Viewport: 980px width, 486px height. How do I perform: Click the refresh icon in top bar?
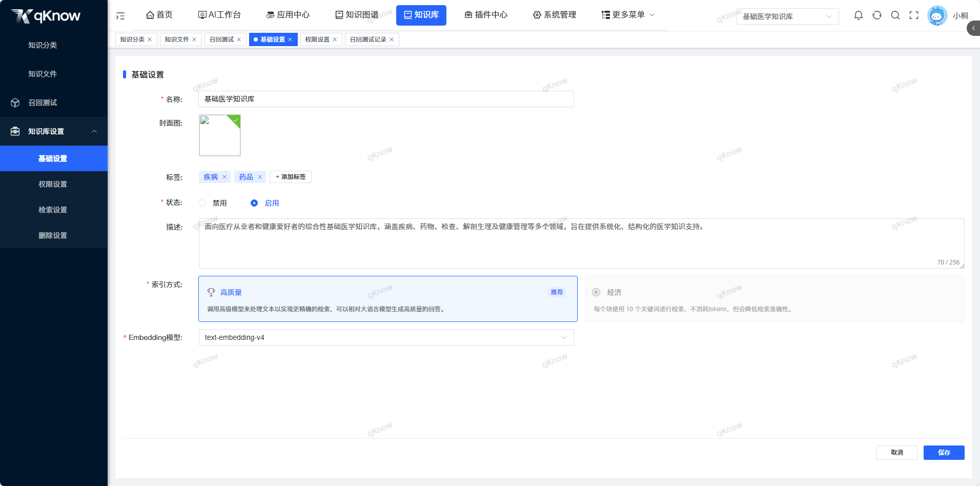[877, 15]
